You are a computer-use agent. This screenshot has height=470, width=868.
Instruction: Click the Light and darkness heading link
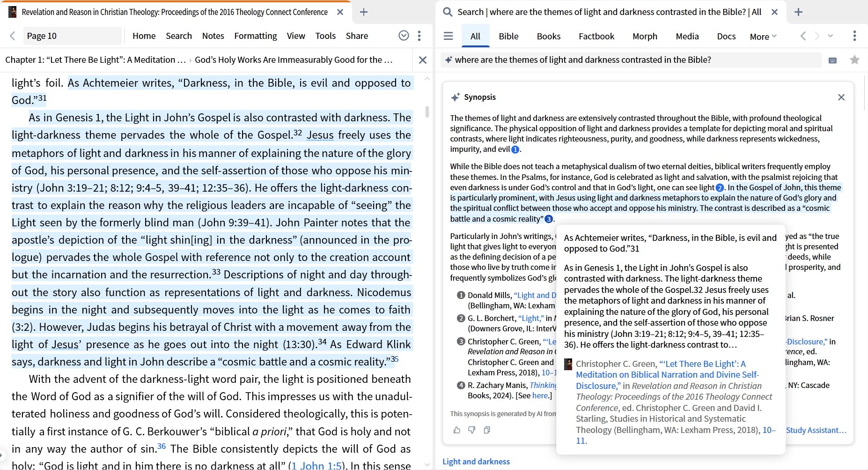pos(476,462)
